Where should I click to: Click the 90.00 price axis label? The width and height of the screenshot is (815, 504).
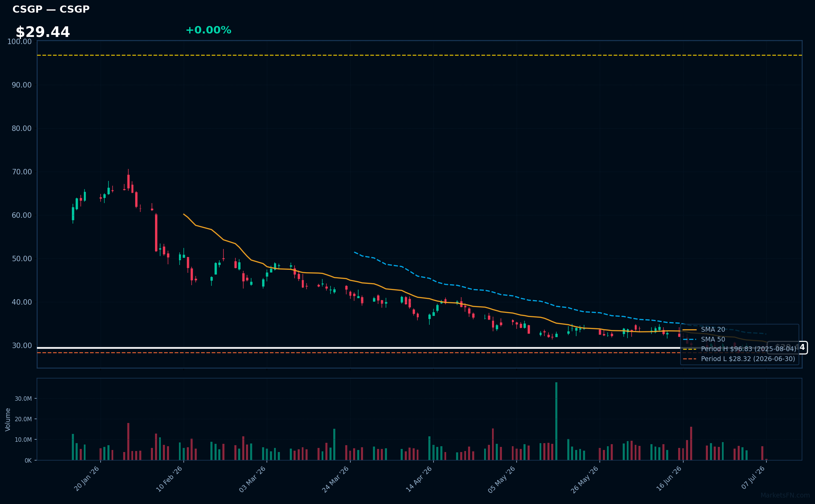[x=22, y=85]
